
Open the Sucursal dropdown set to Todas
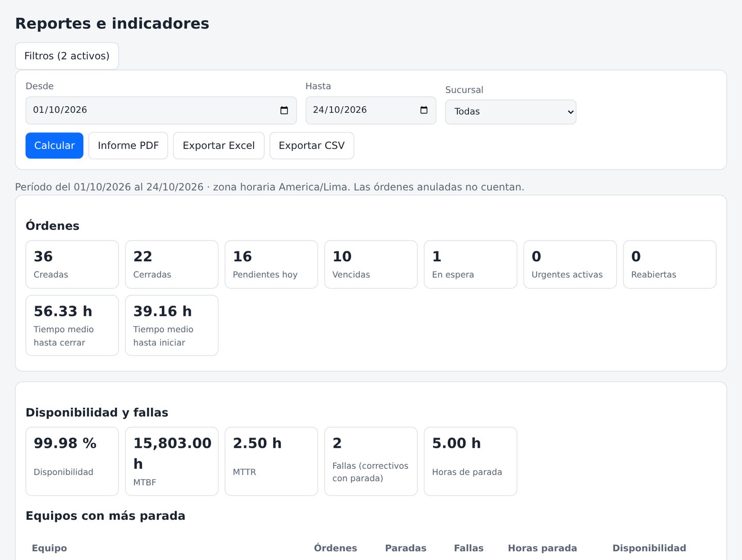[x=511, y=112]
